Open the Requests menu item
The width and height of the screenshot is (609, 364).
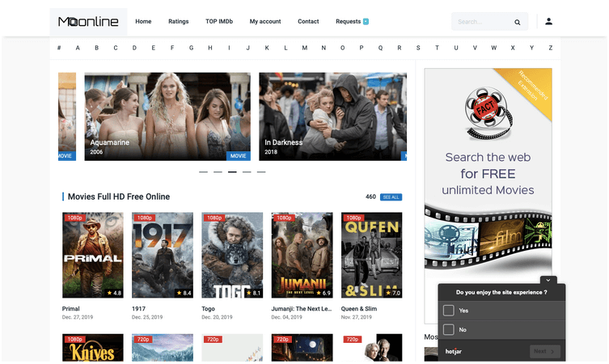pos(348,21)
